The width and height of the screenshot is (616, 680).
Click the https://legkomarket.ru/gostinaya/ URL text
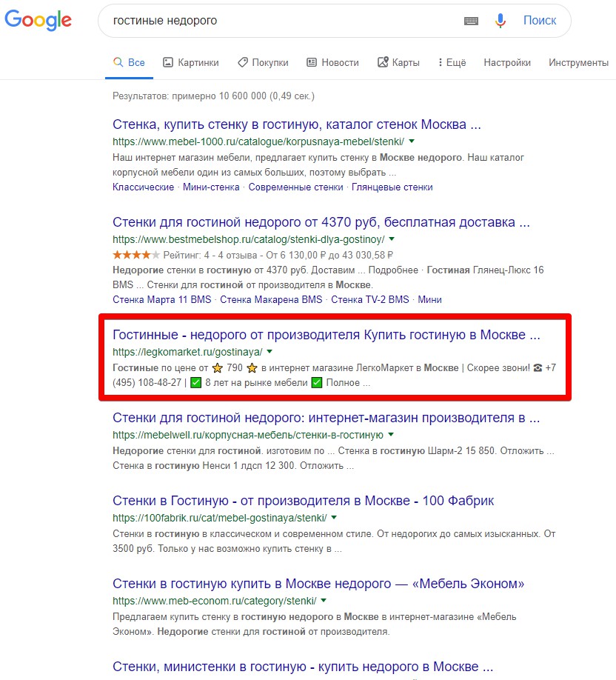point(187,352)
